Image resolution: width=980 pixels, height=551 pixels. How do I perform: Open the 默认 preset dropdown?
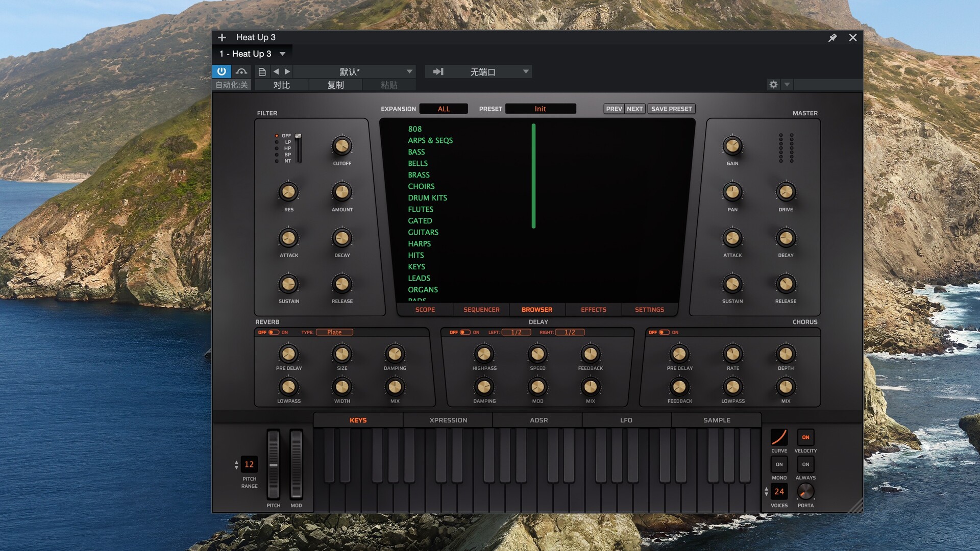(355, 72)
